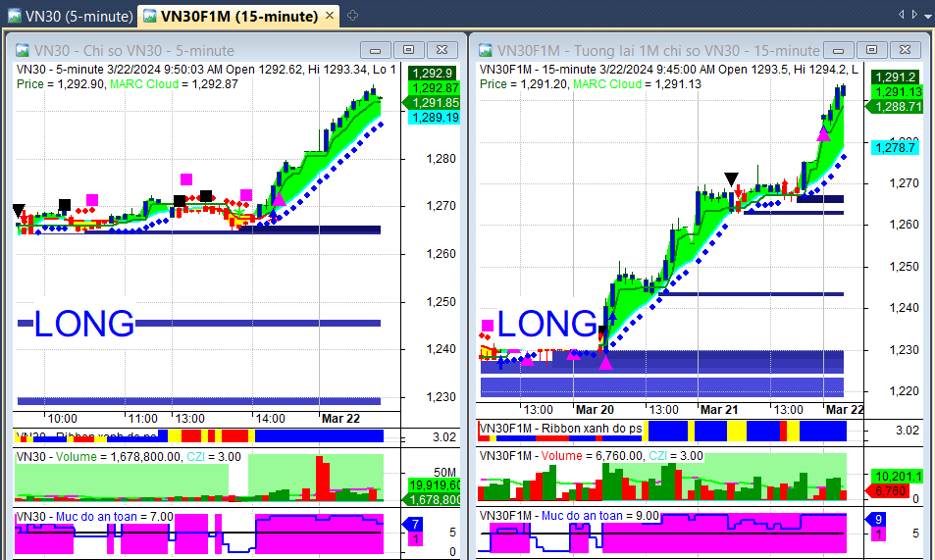Click the 1,292.9 price tag in VN30

click(433, 74)
